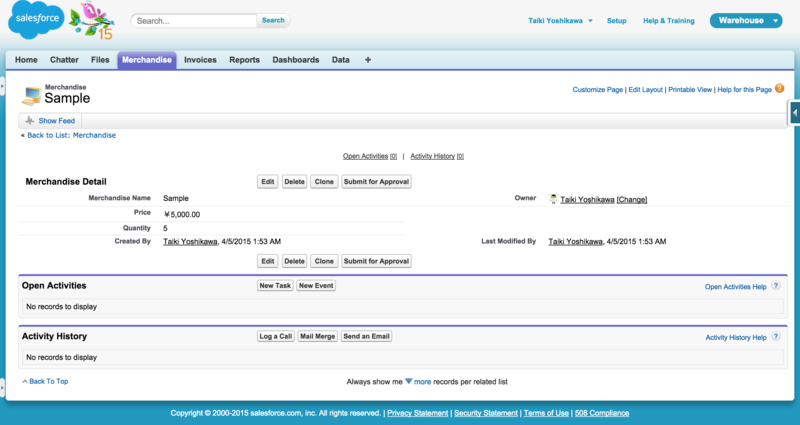The image size is (800, 425).
Task: Click the top Delete button
Action: pos(294,182)
